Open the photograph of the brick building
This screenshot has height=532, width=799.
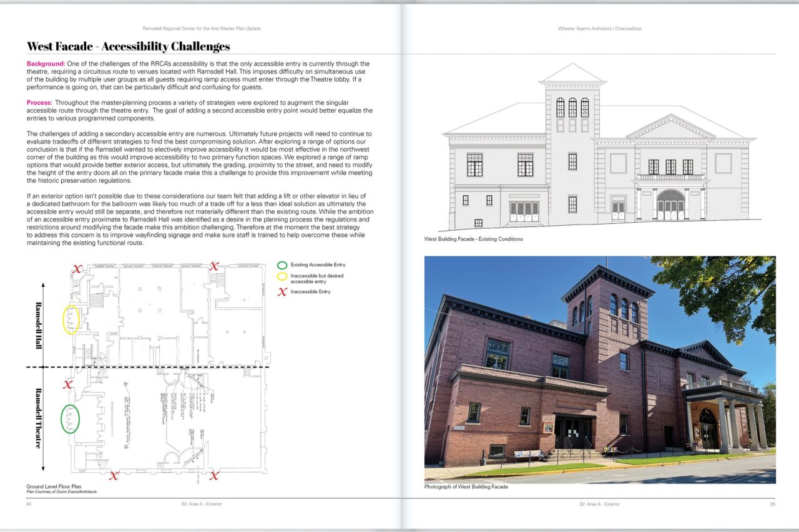(x=599, y=369)
